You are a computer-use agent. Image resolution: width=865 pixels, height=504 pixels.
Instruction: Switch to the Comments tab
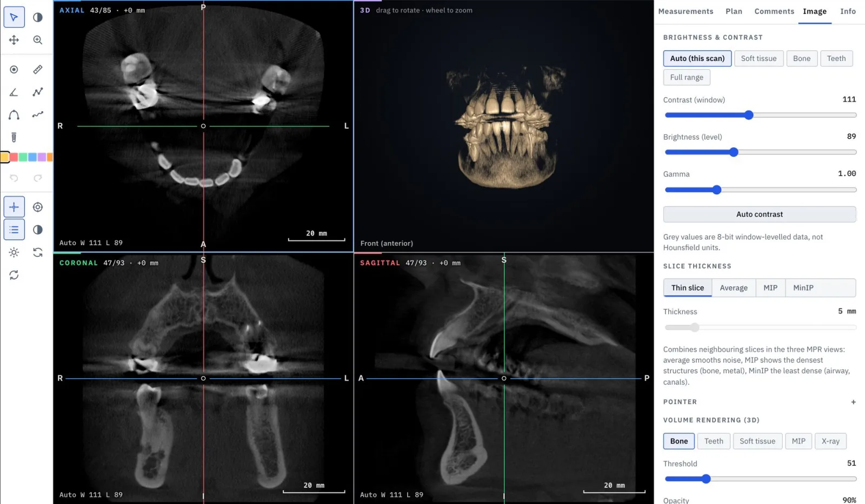click(x=774, y=11)
